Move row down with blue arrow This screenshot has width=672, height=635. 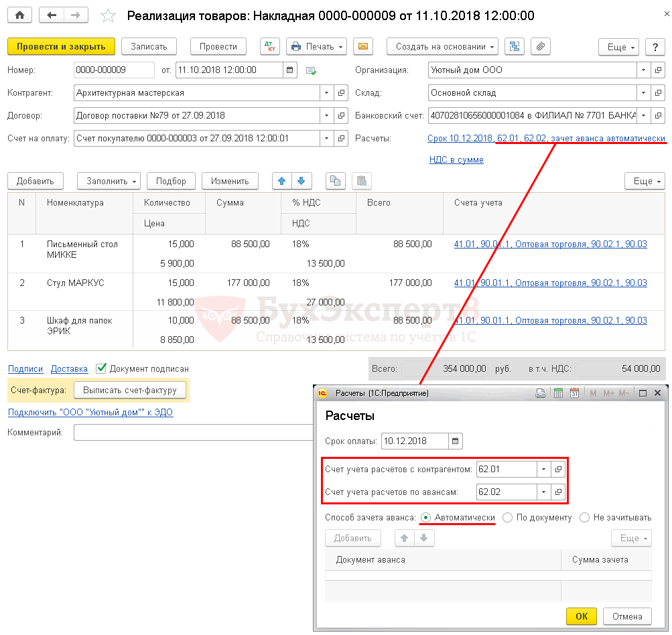coord(301,181)
